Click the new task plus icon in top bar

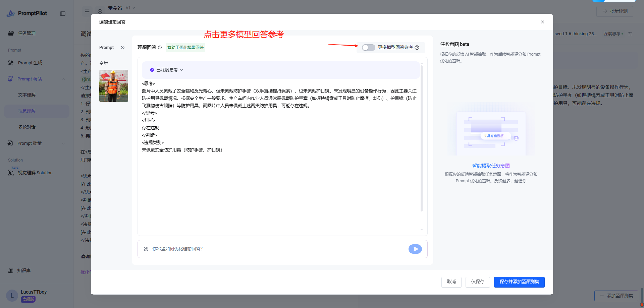point(100,11)
